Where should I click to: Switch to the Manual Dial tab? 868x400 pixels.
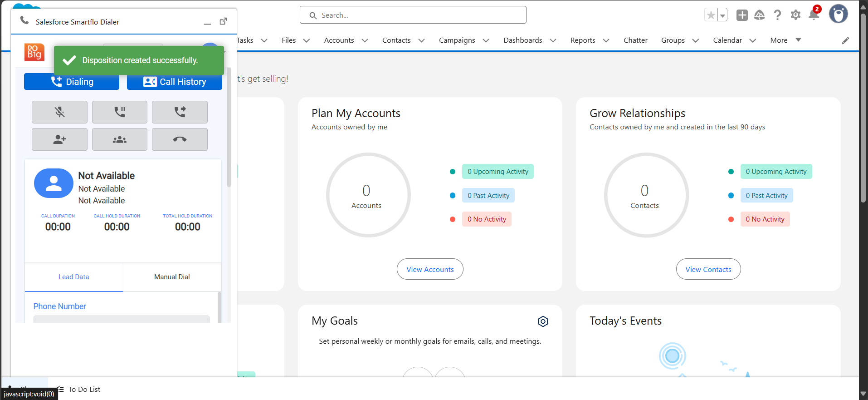pyautogui.click(x=172, y=277)
